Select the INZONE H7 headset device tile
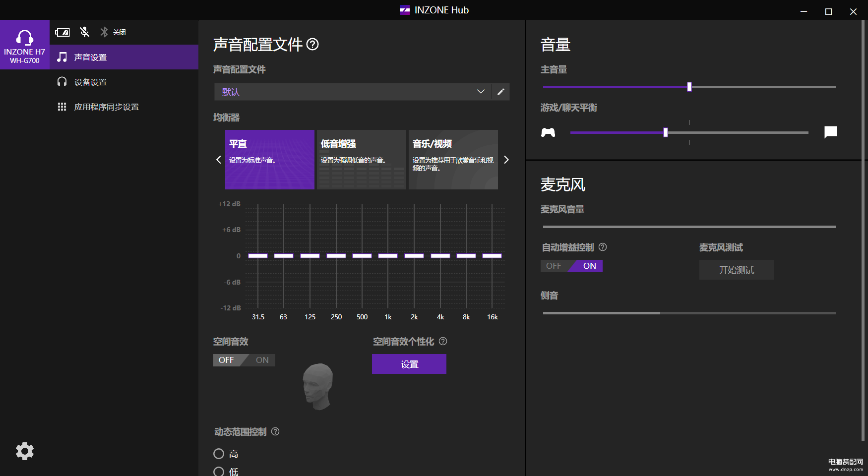This screenshot has width=868, height=476. click(25, 45)
